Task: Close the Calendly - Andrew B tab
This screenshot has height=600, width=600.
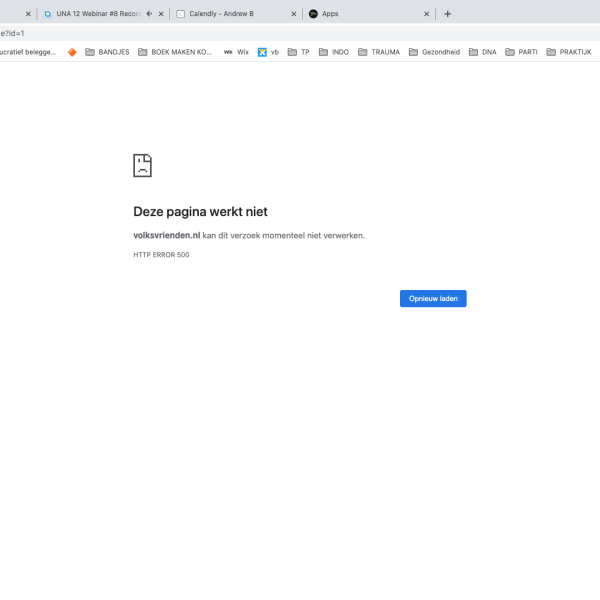Action: tap(294, 14)
